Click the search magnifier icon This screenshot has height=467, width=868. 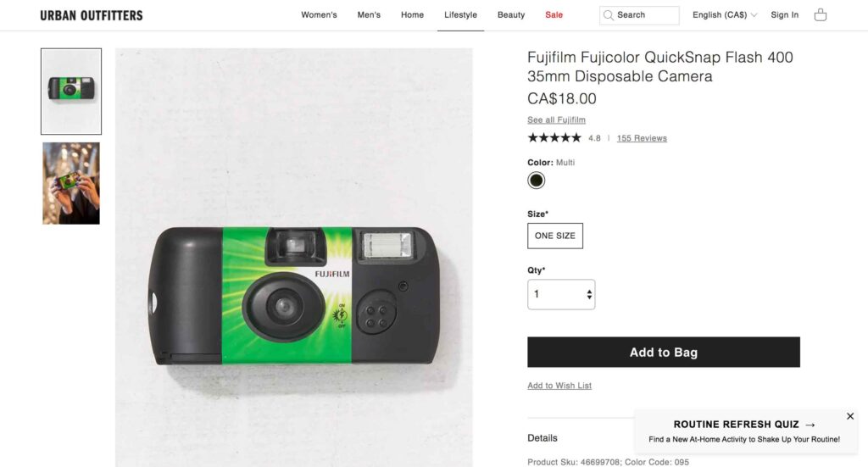(x=608, y=15)
